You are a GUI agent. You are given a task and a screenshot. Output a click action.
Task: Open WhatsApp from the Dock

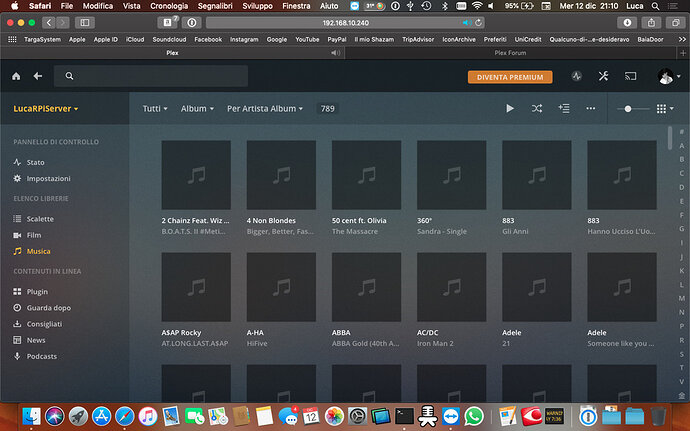(474, 416)
